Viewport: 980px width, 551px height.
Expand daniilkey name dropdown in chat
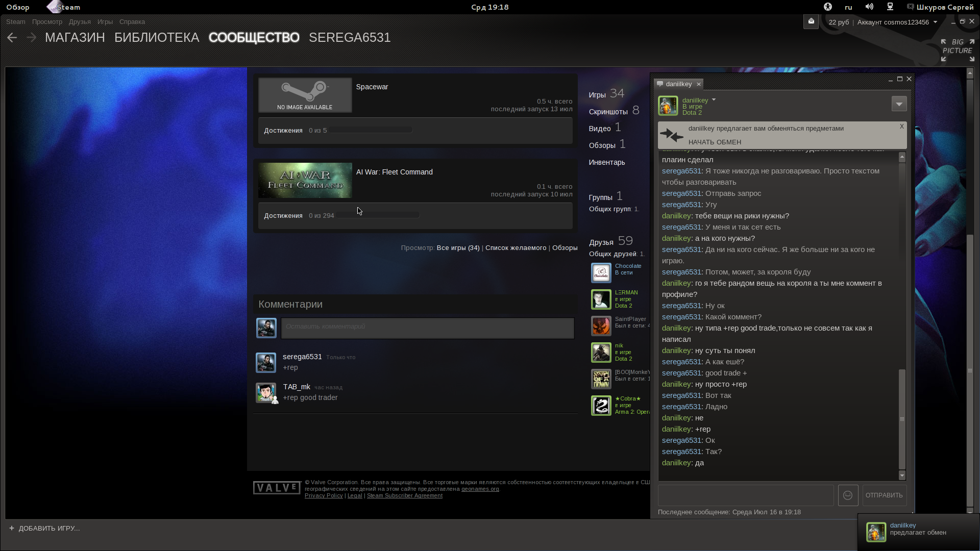point(714,100)
